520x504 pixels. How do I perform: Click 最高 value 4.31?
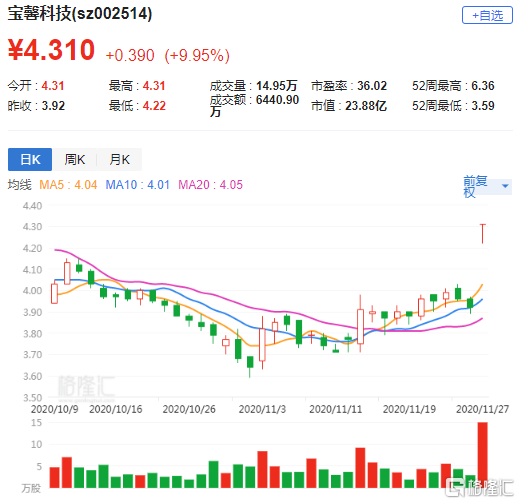point(154,86)
